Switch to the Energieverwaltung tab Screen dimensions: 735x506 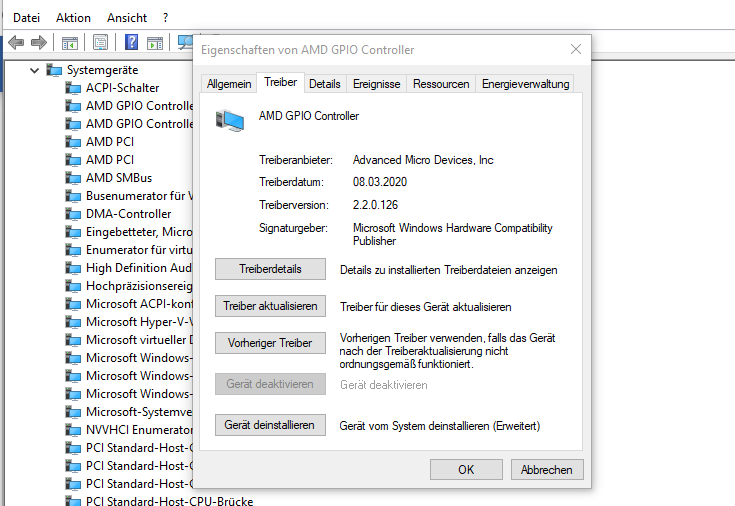tap(525, 84)
